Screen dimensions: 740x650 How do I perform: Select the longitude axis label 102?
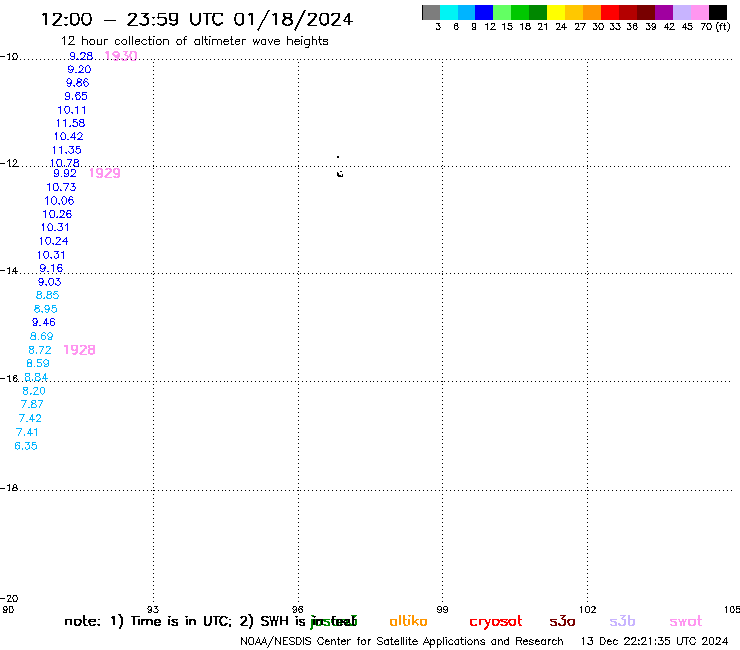pos(587,609)
